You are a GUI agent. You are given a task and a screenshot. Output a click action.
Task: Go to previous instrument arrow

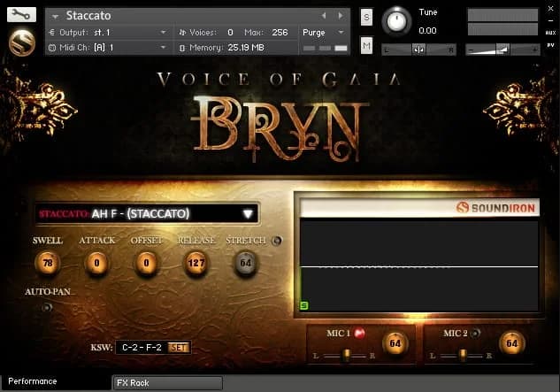click(x=324, y=15)
